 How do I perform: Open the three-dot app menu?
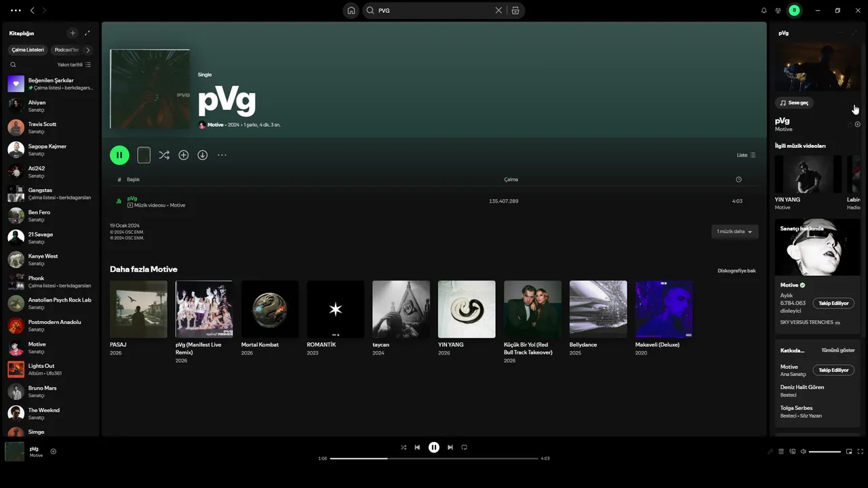[x=16, y=10]
